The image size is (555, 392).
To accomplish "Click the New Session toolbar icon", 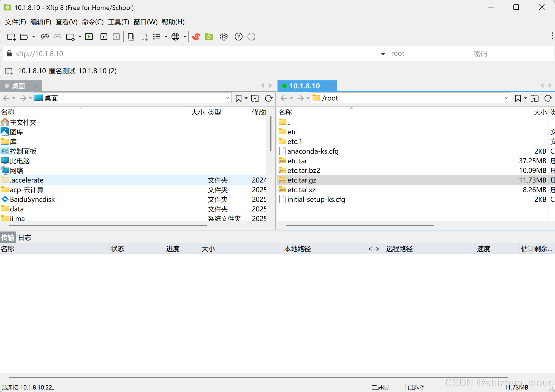I will pos(11,37).
